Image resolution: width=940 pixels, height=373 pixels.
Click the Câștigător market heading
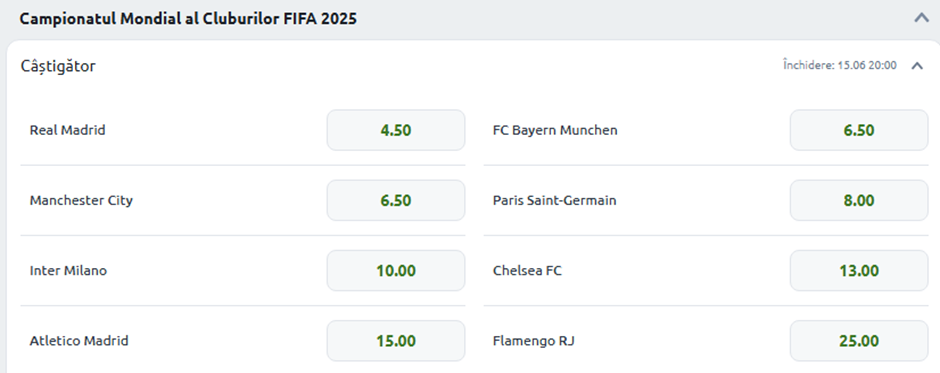58,66
